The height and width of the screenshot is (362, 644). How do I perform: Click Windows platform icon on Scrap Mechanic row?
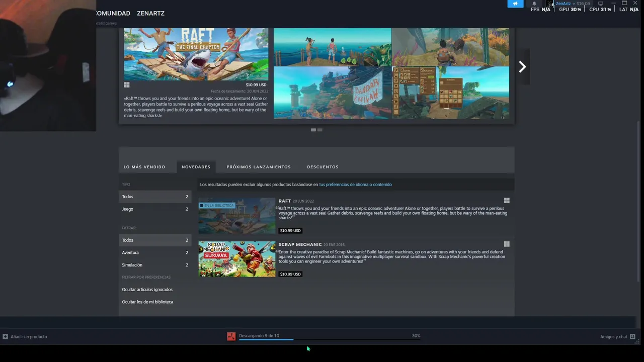pyautogui.click(x=507, y=244)
